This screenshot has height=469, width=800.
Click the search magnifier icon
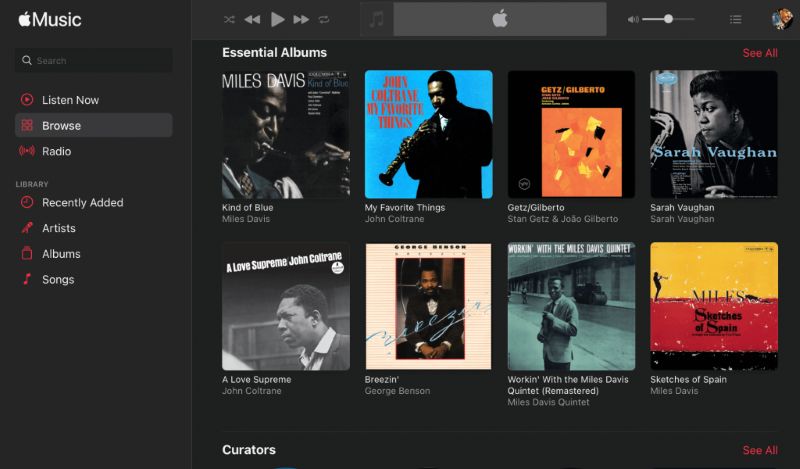[27, 60]
